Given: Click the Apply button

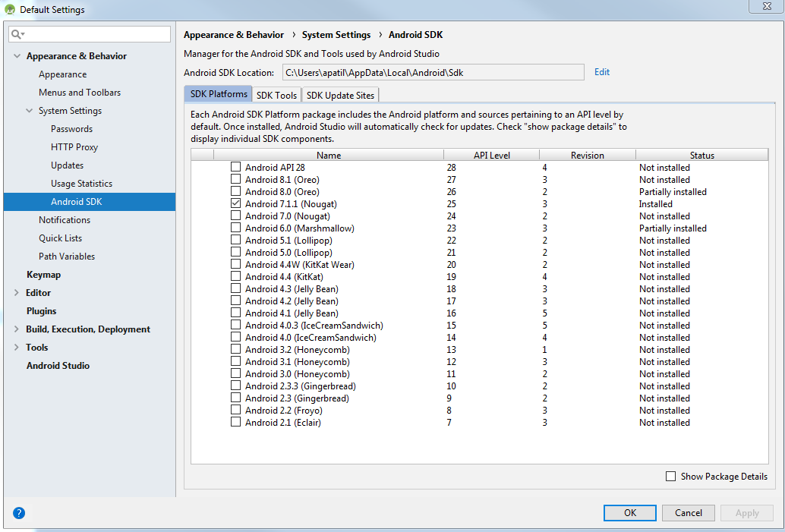Looking at the screenshot, I should 747,512.
